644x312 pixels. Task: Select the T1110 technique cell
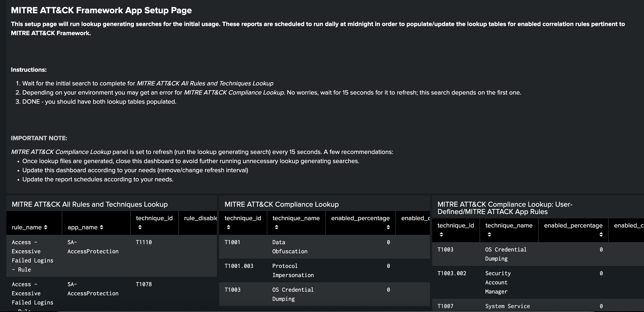click(144, 242)
